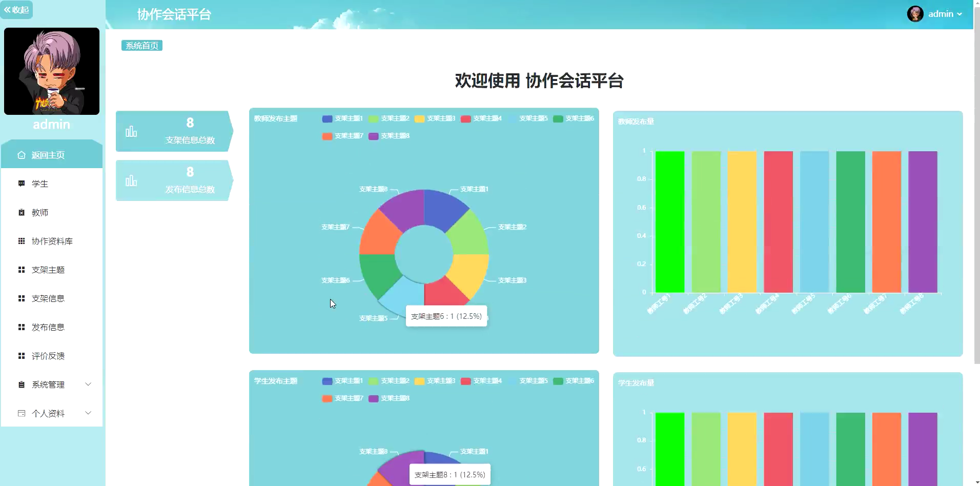980x486 pixels.
Task: Click the home icon beside 返回主页
Action: (x=22, y=155)
